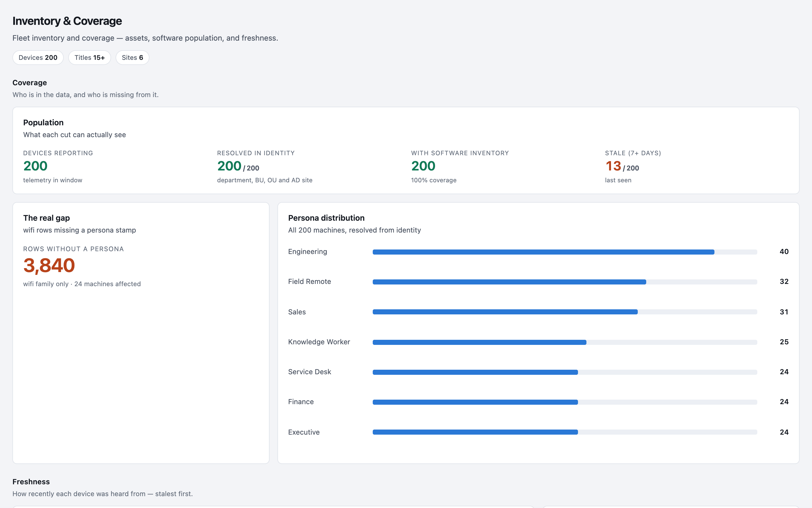Click the Field Remote progress bar

click(x=565, y=282)
